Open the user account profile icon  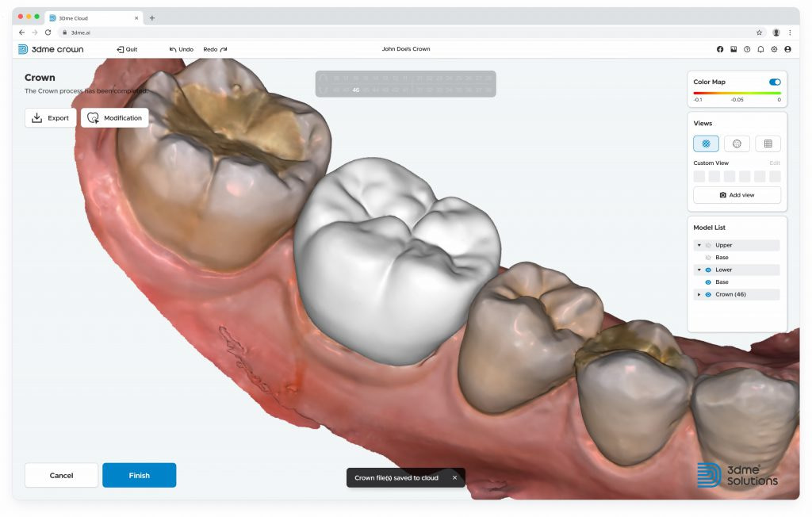[x=787, y=49]
